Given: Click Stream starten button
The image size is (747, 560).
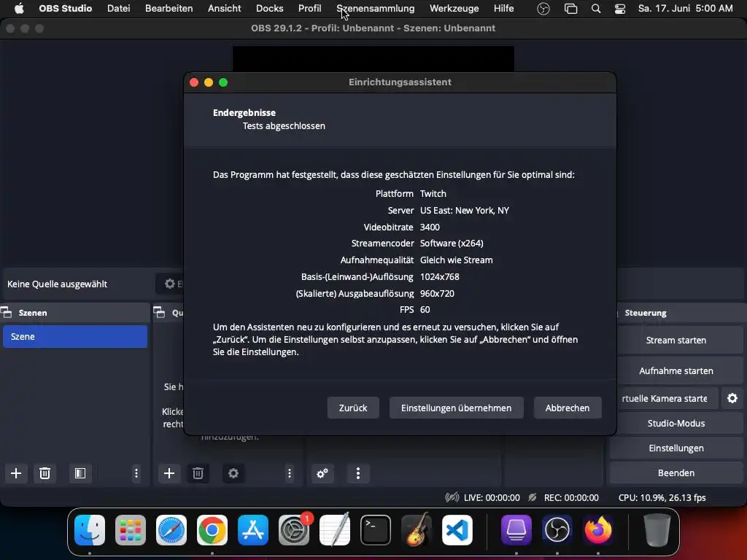Looking at the screenshot, I should coord(676,340).
